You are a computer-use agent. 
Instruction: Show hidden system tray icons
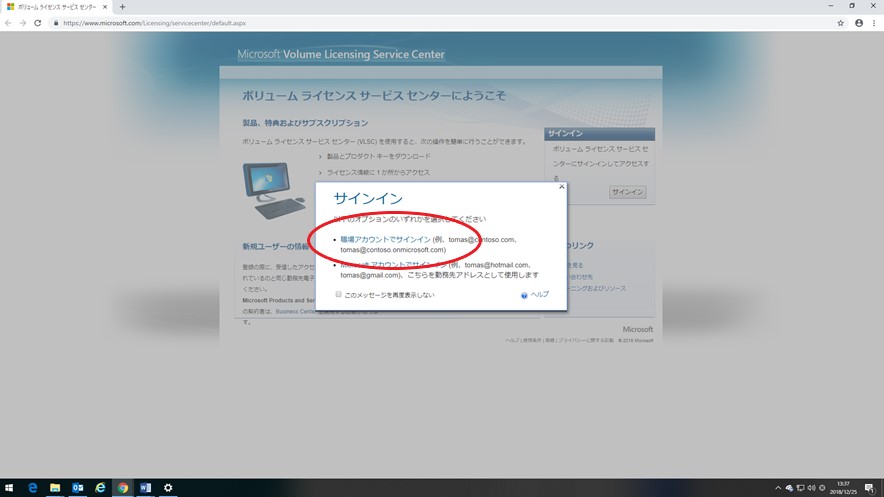click(778, 488)
